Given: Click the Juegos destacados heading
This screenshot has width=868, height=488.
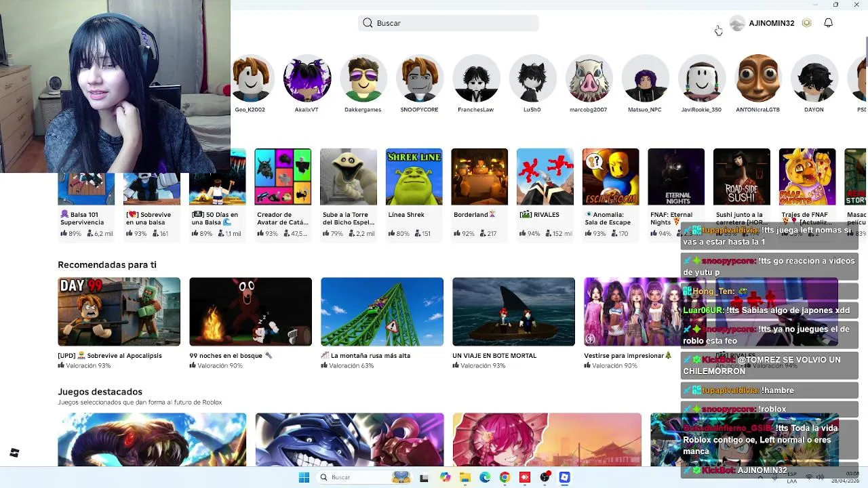Looking at the screenshot, I should [x=100, y=392].
